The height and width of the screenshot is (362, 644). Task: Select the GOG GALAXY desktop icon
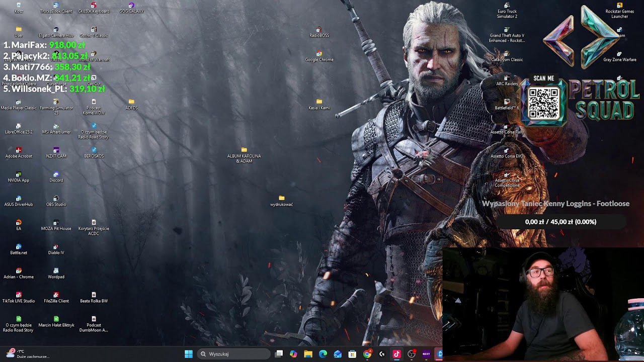(x=131, y=8)
